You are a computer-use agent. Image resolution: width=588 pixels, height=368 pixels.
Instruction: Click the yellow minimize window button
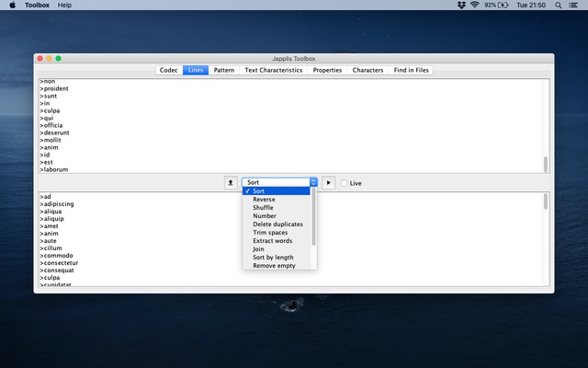click(49, 59)
